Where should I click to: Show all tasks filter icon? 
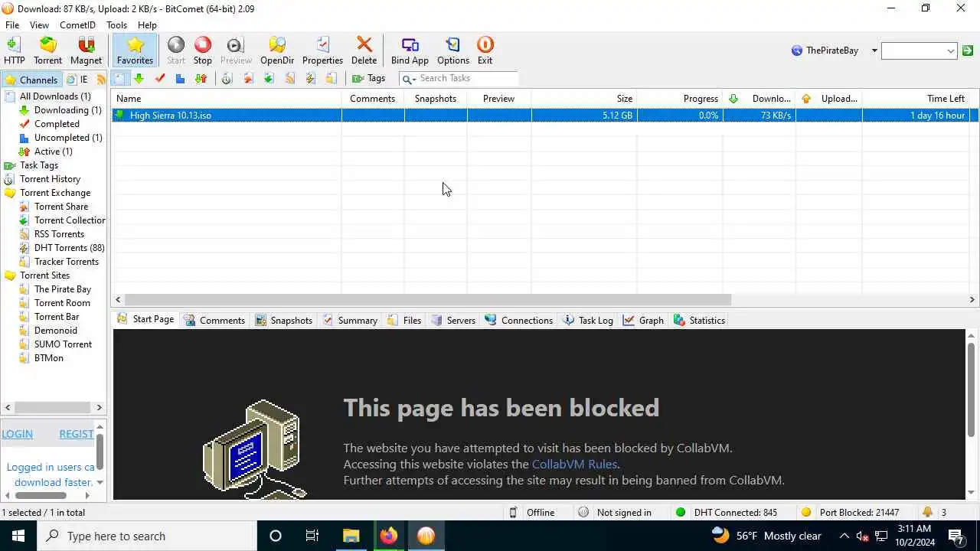pos(119,78)
